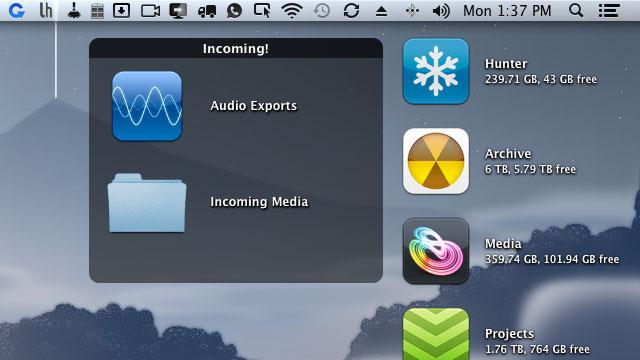Open the eject menu bar icon
This screenshot has height=360, width=640.
coord(381,11)
